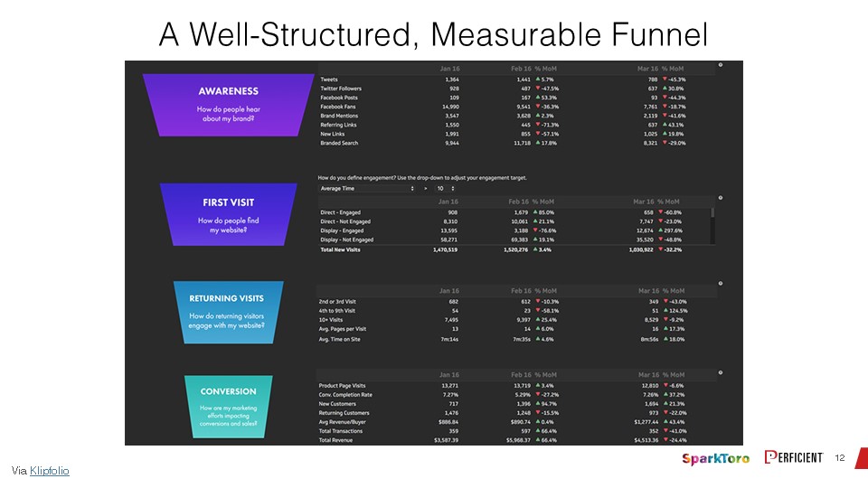Select the Total New Visits row

tap(516, 249)
